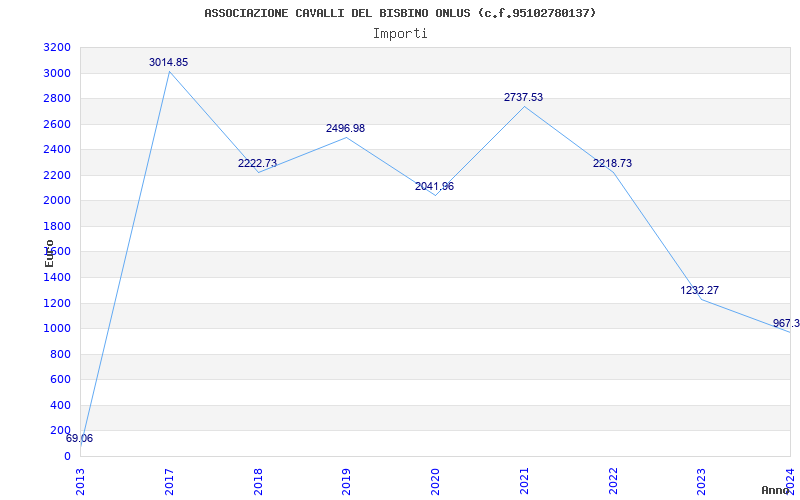Click the 2017 x-axis year label
Screen dimensions: 800x500
click(x=169, y=481)
